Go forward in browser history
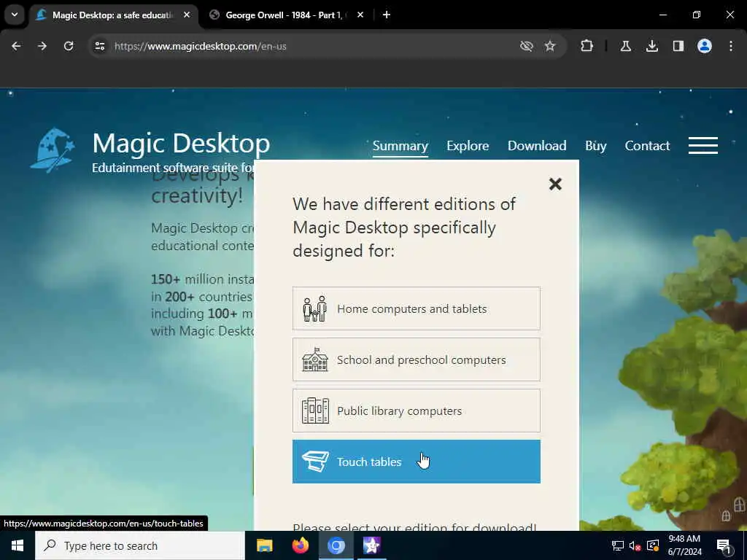 coord(42,46)
